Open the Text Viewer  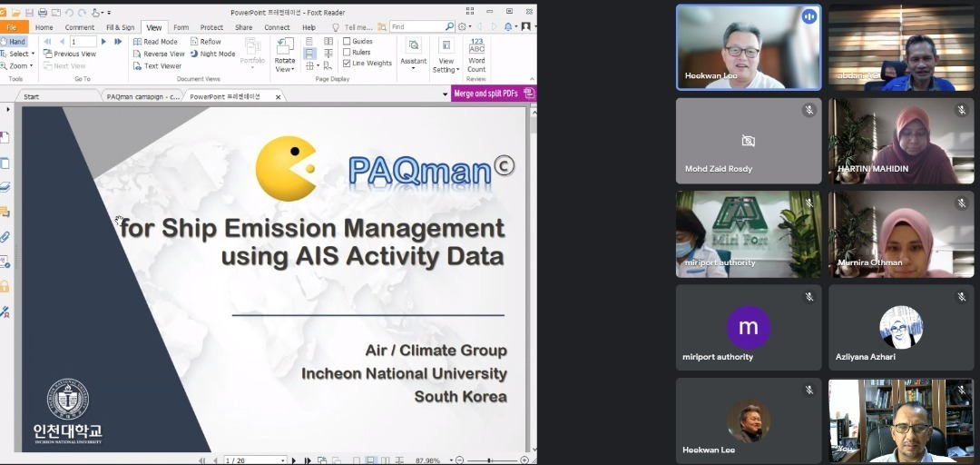[x=157, y=66]
